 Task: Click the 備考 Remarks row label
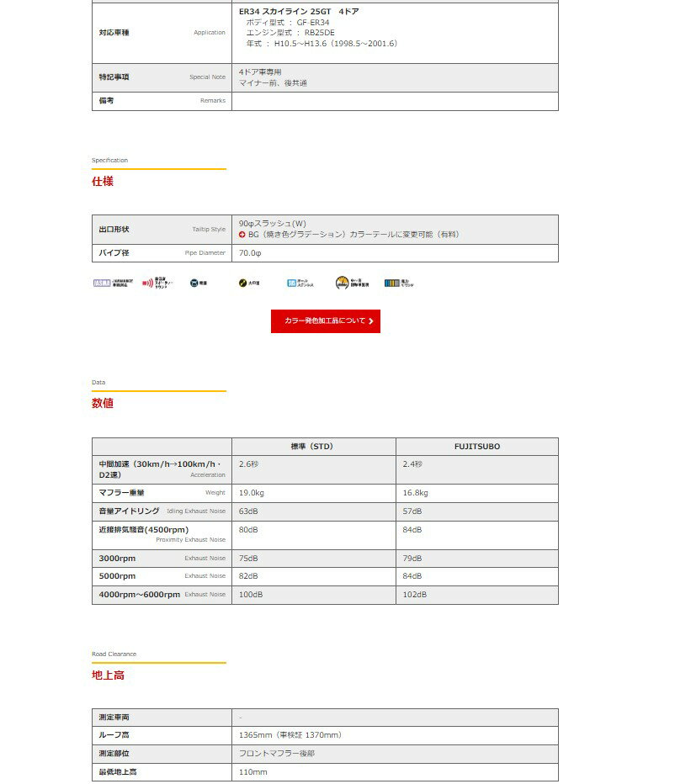162,101
